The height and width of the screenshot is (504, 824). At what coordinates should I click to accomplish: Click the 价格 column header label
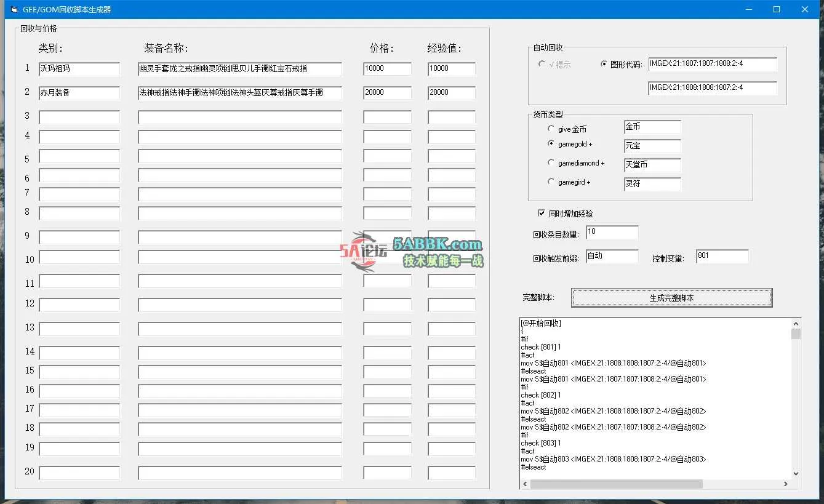(x=382, y=48)
